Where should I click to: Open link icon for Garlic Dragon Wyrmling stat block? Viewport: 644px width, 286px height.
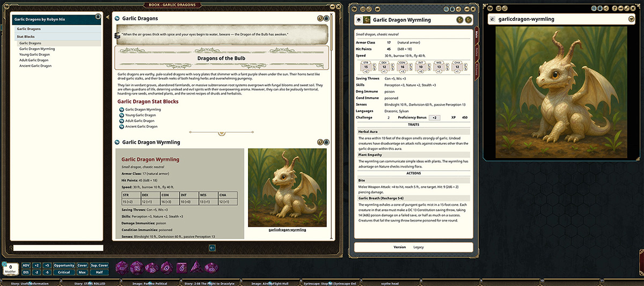pos(122,109)
